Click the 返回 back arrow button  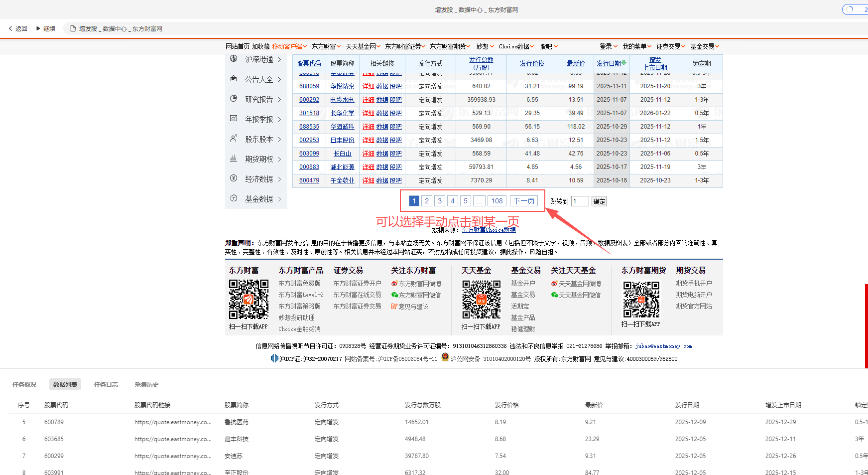pyautogui.click(x=18, y=29)
